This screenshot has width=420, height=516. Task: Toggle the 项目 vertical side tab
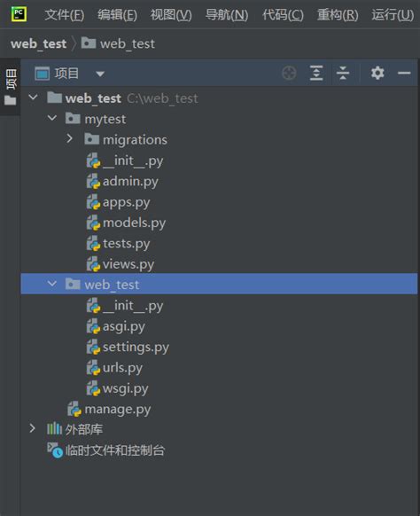(11, 79)
